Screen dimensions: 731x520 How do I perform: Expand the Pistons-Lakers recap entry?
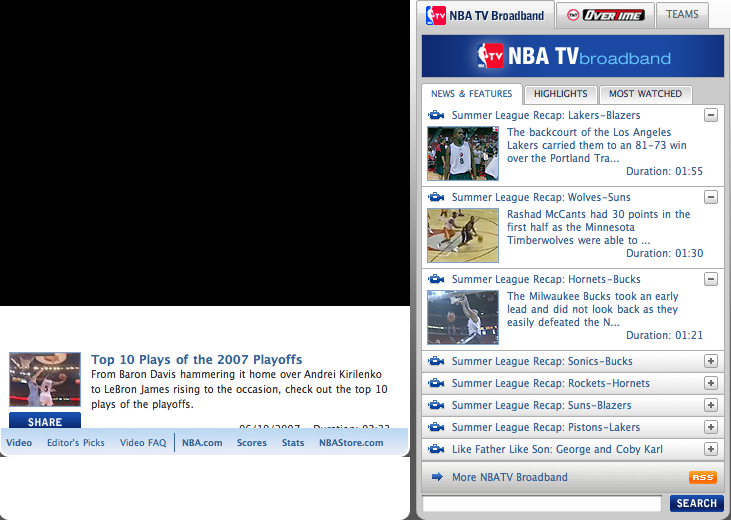pos(710,427)
